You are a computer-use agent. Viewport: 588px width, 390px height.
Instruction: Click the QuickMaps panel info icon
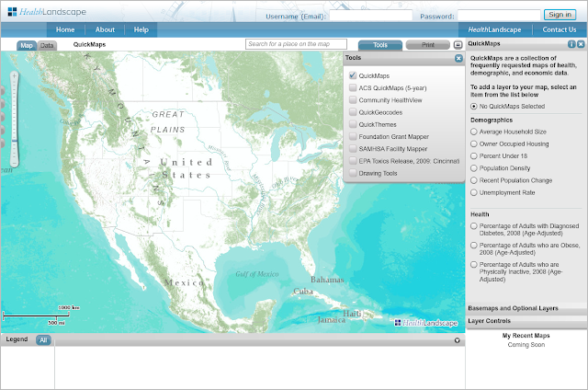(571, 44)
